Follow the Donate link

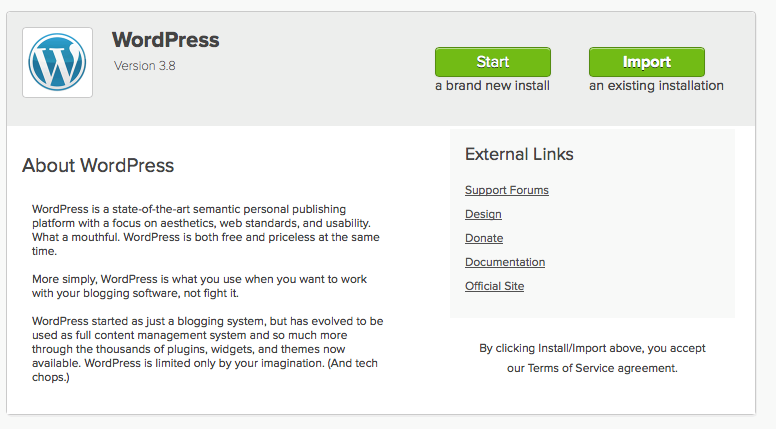tap(484, 238)
